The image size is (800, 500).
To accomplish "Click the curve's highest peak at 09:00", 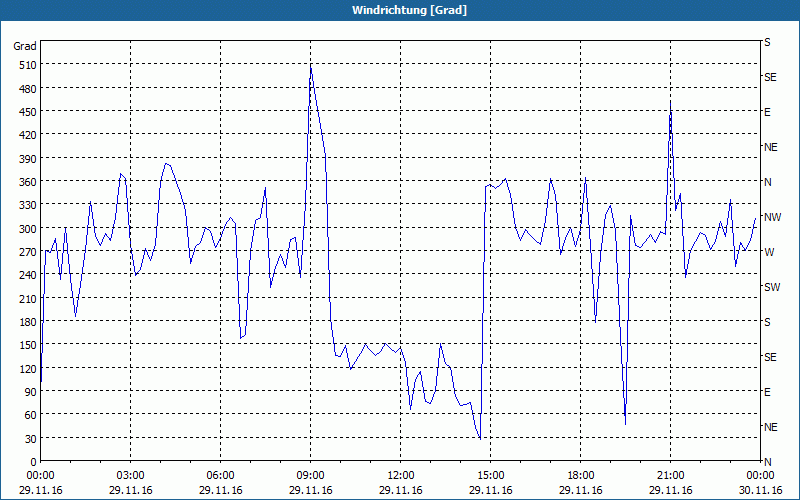I will tap(311, 67).
